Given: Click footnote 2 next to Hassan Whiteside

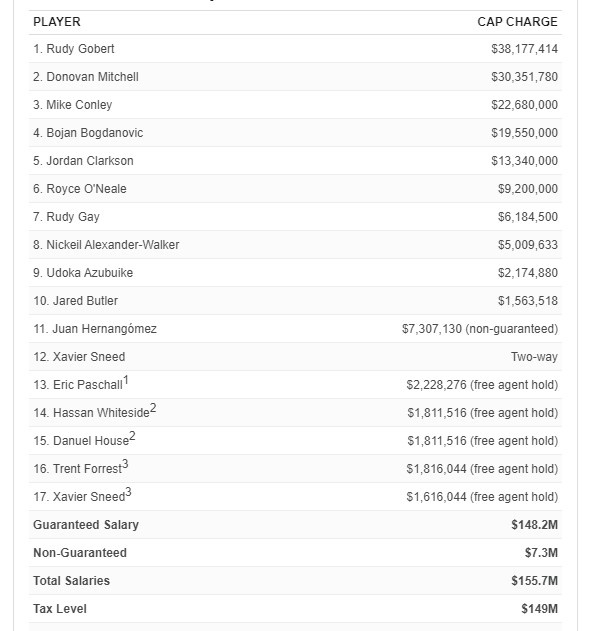Looking at the screenshot, I should point(153,408).
